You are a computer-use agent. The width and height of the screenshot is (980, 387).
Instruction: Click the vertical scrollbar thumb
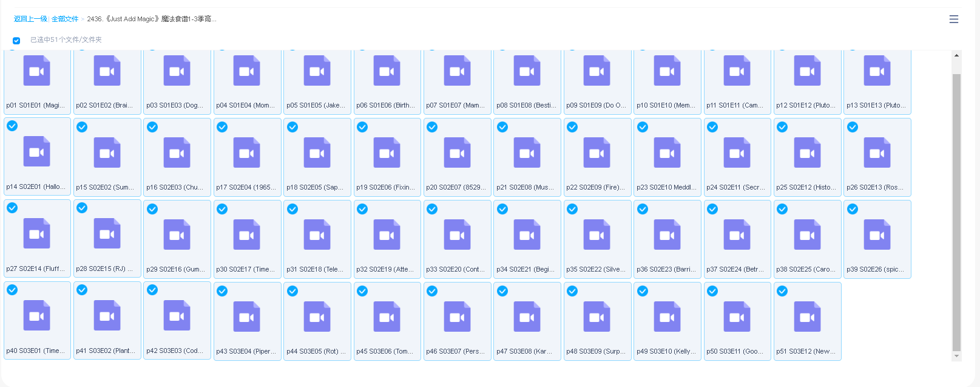coord(956,213)
